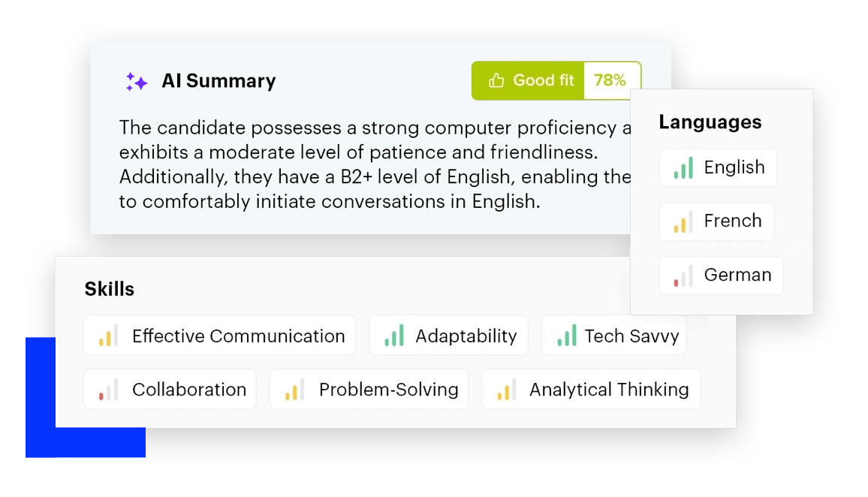
Task: Click the German proficiency bar icon
Action: point(683,276)
